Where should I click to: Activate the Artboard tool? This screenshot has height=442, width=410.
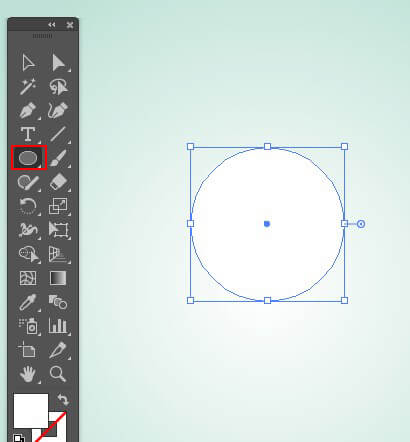pyautogui.click(x=27, y=350)
